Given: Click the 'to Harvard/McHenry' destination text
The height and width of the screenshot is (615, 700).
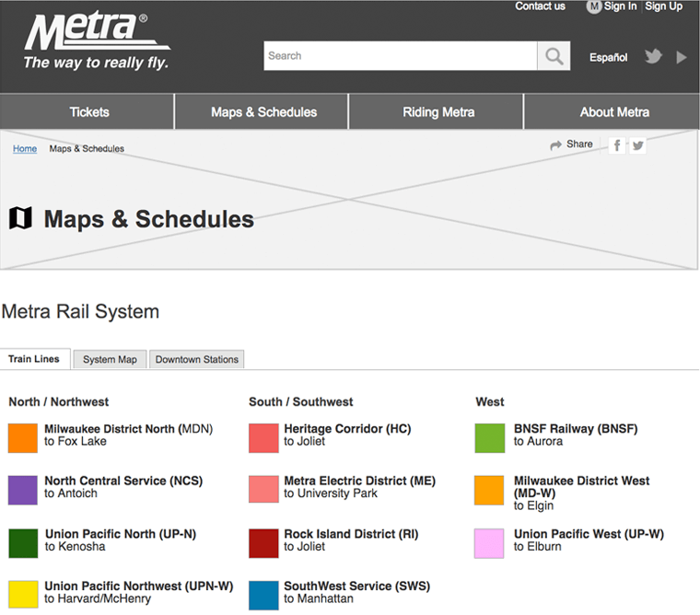Looking at the screenshot, I should (x=98, y=598).
